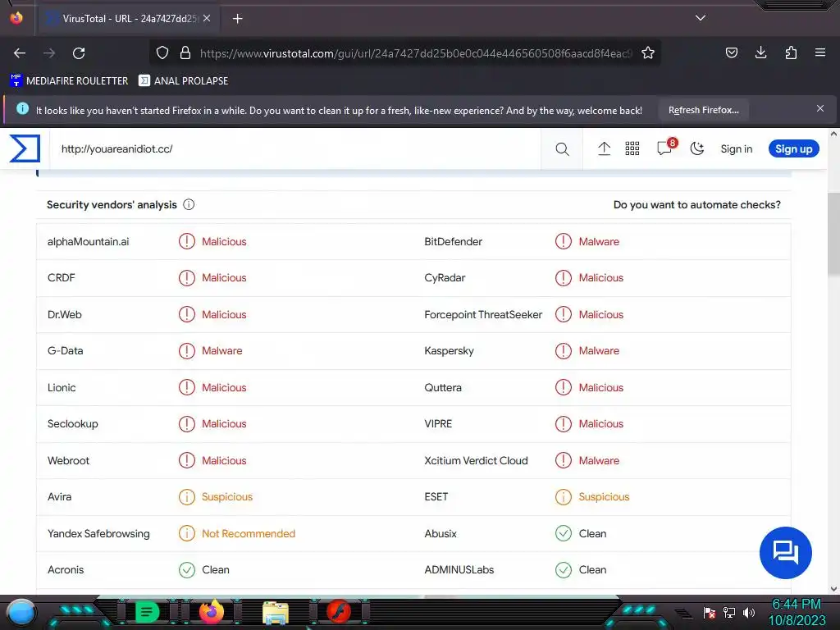This screenshot has height=630, width=840.
Task: Click Acronis Clean checkmark icon
Action: click(186, 569)
